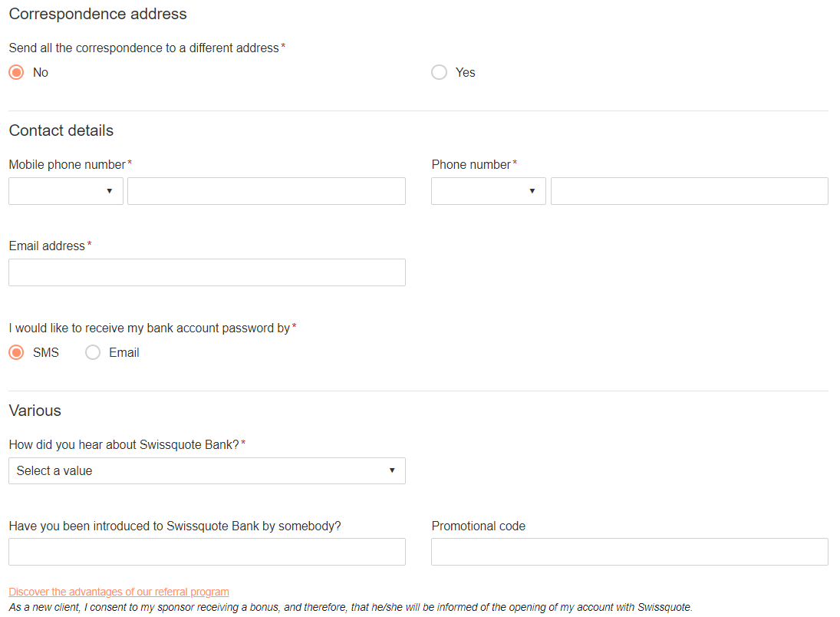Click the Promotional code field
The height and width of the screenshot is (617, 840).
click(x=630, y=552)
